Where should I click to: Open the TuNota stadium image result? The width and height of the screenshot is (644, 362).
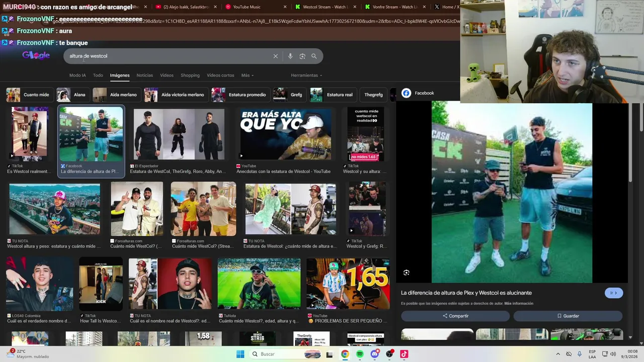[259, 284]
